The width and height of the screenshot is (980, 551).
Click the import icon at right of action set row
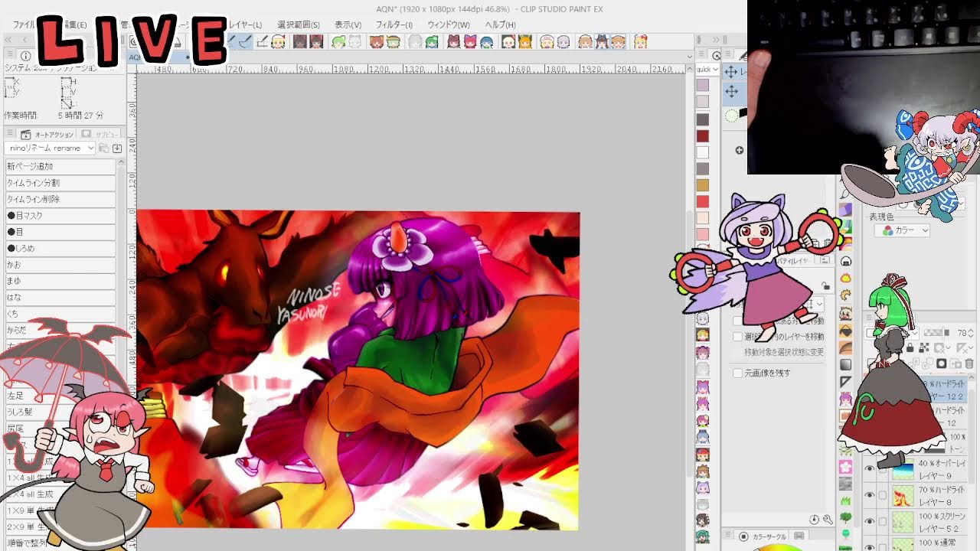coord(117,148)
